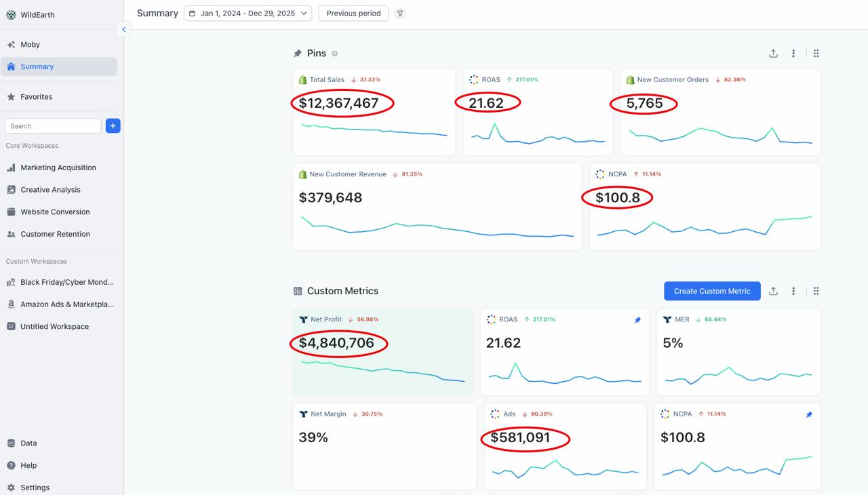Click the Create Custom Metric button
The image size is (868, 495).
coord(712,291)
